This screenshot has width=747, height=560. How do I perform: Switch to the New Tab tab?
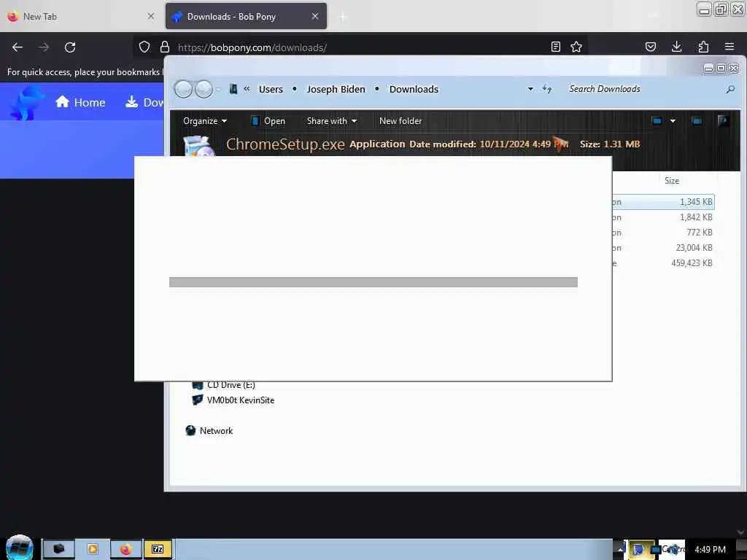[x=81, y=16]
